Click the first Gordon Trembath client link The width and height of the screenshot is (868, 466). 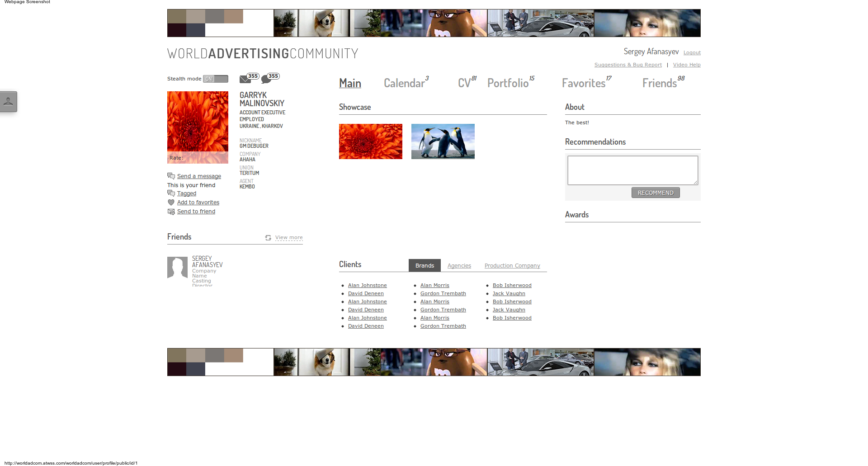pyautogui.click(x=443, y=294)
